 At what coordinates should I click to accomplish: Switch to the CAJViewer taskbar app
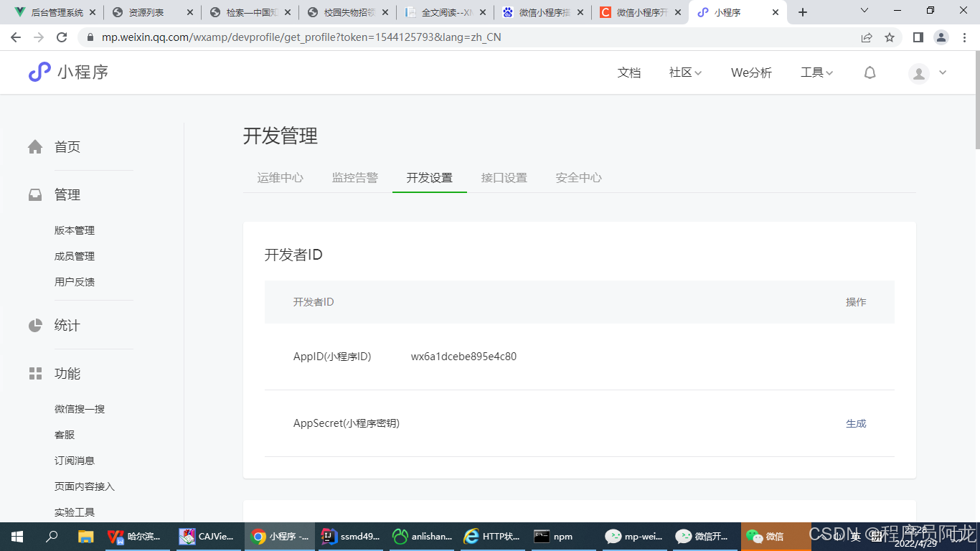click(207, 537)
